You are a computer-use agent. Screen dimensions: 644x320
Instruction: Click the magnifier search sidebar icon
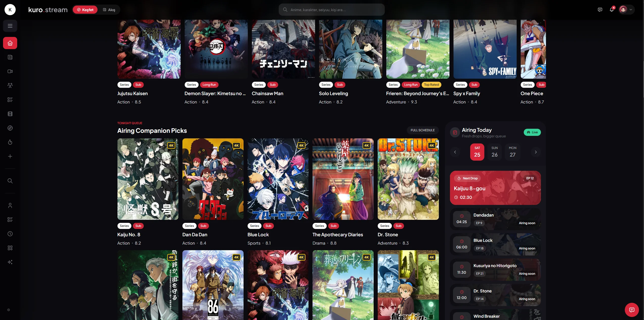[10, 181]
